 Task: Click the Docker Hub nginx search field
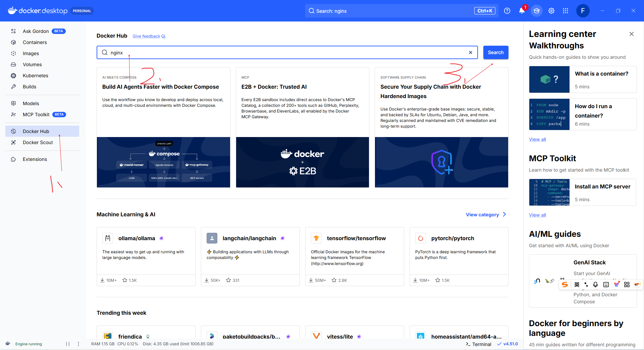[x=287, y=52]
